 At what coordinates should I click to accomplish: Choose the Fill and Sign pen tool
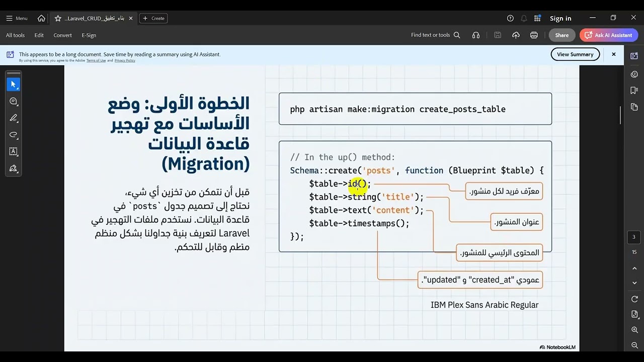14,168
